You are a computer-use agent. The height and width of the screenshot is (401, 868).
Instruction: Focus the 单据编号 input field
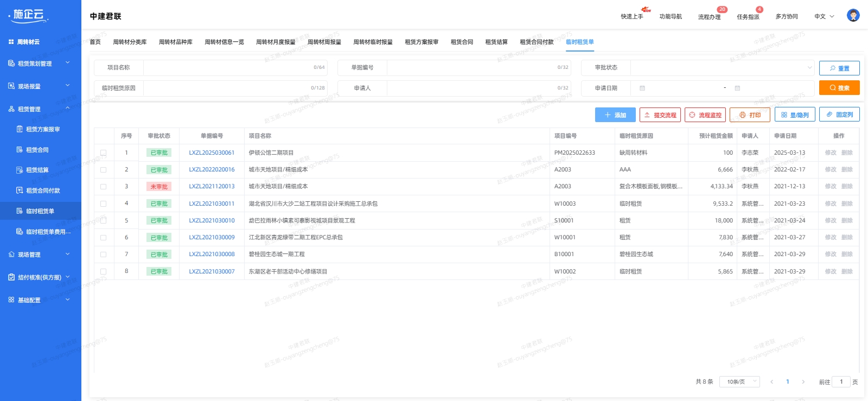point(479,68)
